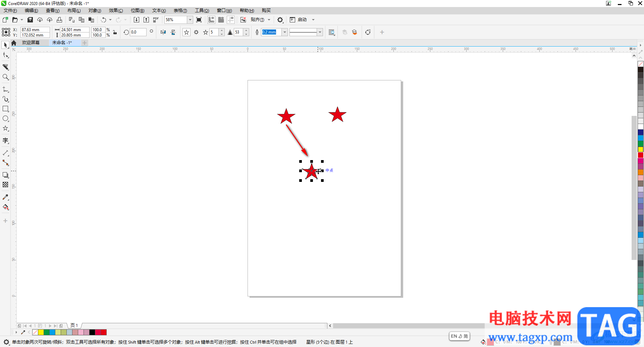Select the Polygon star tool in toolbox
This screenshot has height=347, width=644.
coord(5,128)
